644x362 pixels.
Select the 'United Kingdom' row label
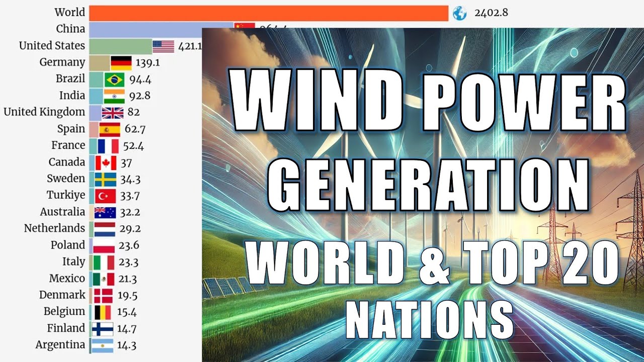(x=44, y=112)
